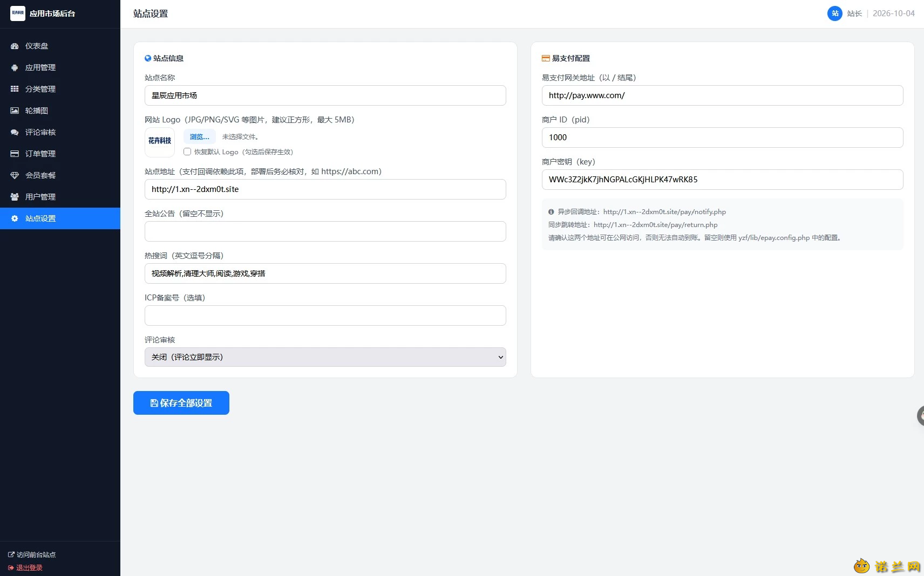Image resolution: width=924 pixels, height=576 pixels.
Task: Click the users icon beside 用户管理
Action: 15,197
